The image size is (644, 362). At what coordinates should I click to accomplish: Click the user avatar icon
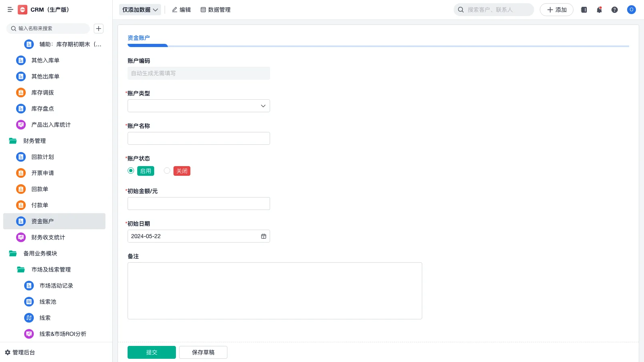click(631, 10)
